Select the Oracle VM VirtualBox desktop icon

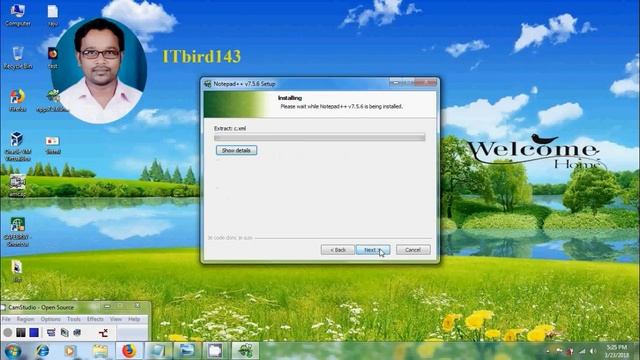pyautogui.click(x=18, y=146)
